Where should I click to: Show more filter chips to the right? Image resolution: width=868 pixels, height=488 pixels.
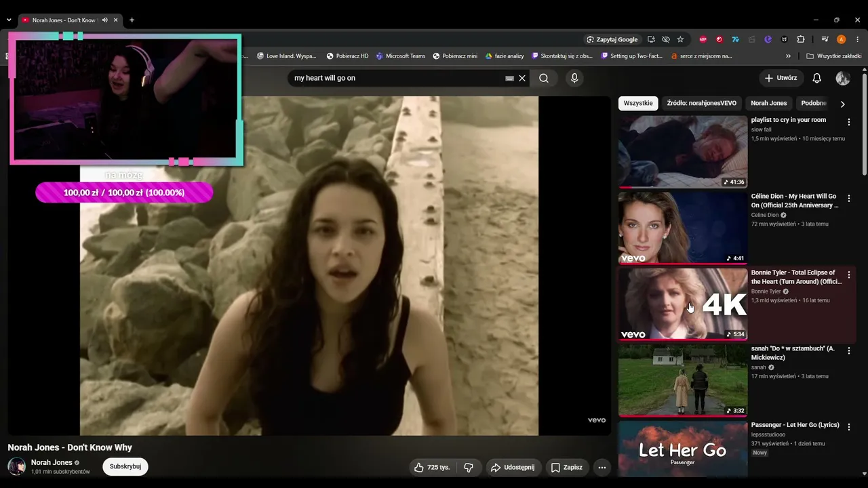pyautogui.click(x=843, y=104)
